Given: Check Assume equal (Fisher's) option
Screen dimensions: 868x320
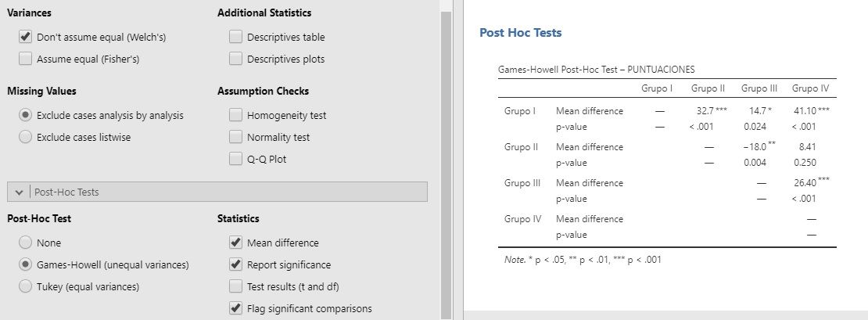Looking at the screenshot, I should [25, 59].
